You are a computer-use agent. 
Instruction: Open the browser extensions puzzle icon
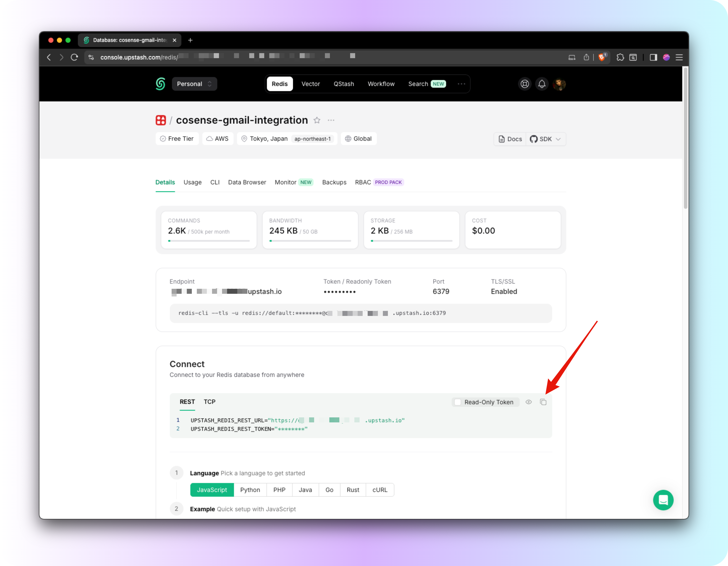[x=620, y=57]
